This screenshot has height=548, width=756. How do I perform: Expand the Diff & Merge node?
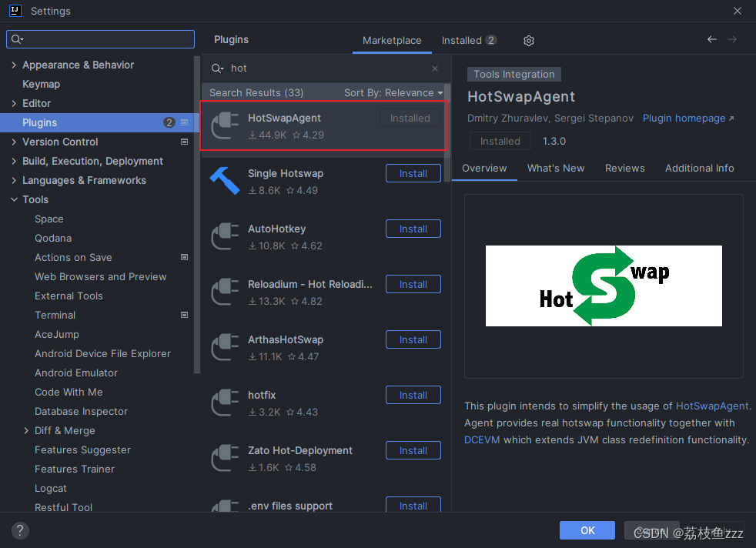26,431
